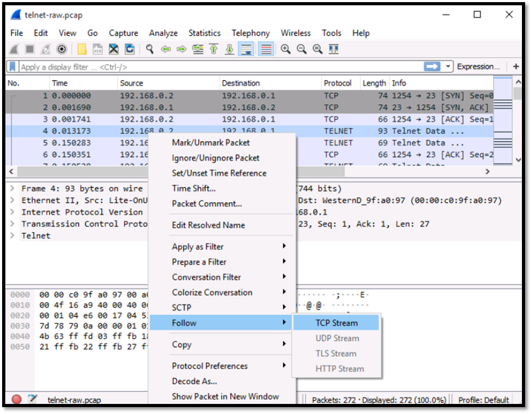Open a capture file with folder icon
532x414 pixels.
(82, 49)
